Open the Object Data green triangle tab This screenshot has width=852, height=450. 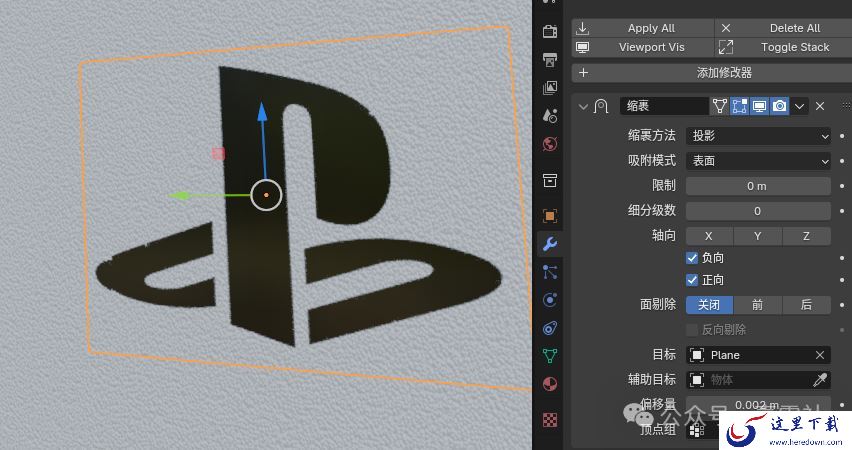tap(550, 356)
